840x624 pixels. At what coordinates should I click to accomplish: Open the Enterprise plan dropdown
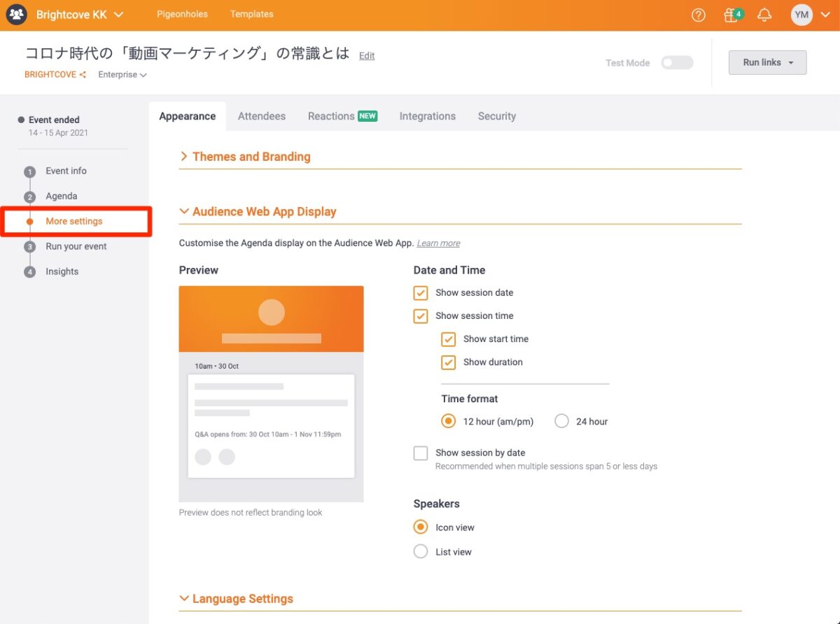[x=122, y=75]
